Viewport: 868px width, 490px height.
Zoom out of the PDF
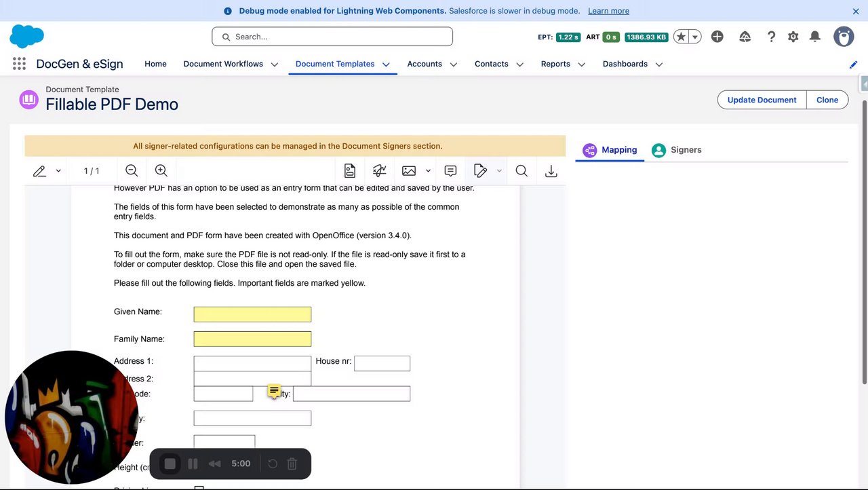click(x=132, y=171)
